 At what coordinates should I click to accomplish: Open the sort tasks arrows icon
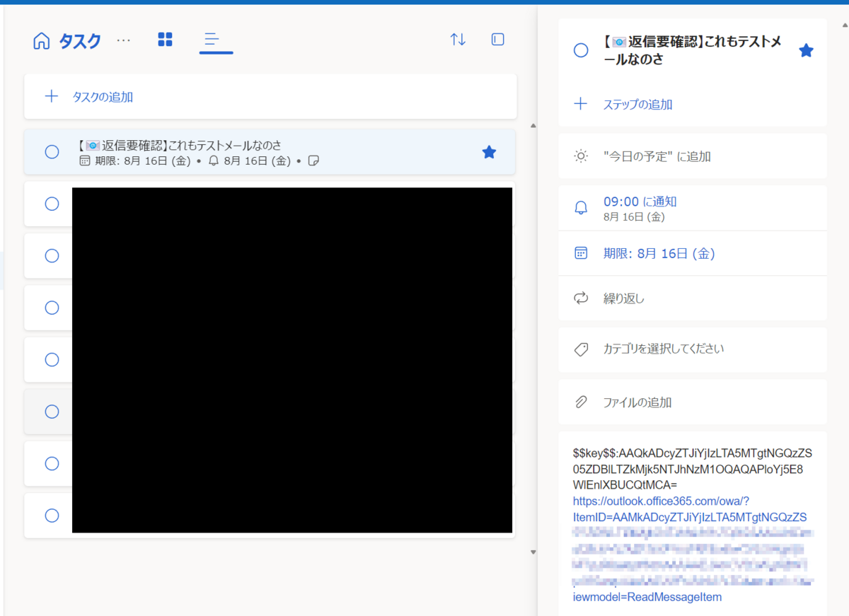coord(458,40)
